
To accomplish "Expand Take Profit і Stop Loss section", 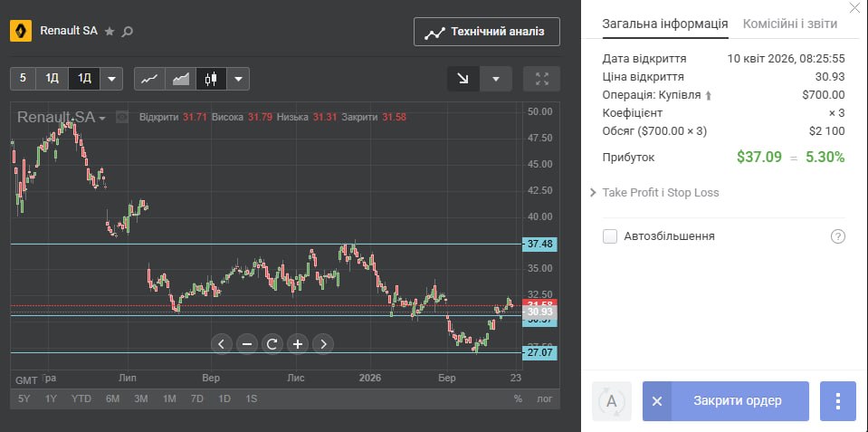I will [x=661, y=193].
